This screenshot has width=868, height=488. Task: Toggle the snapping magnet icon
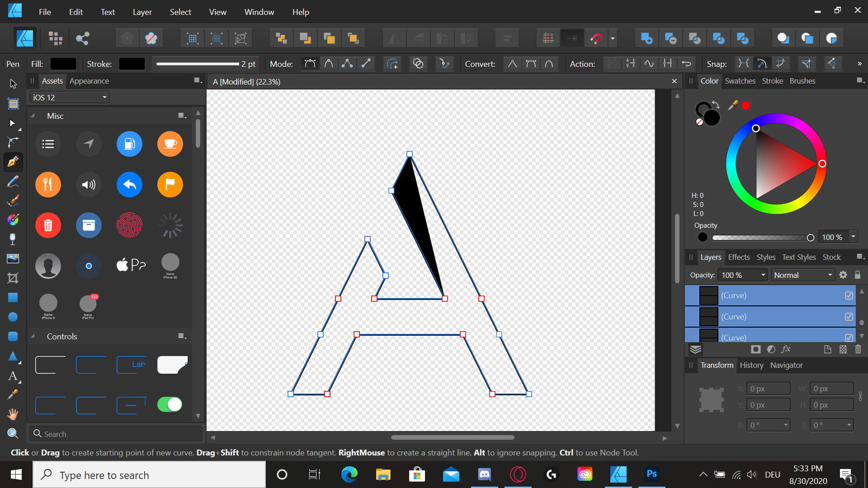pyautogui.click(x=596, y=38)
